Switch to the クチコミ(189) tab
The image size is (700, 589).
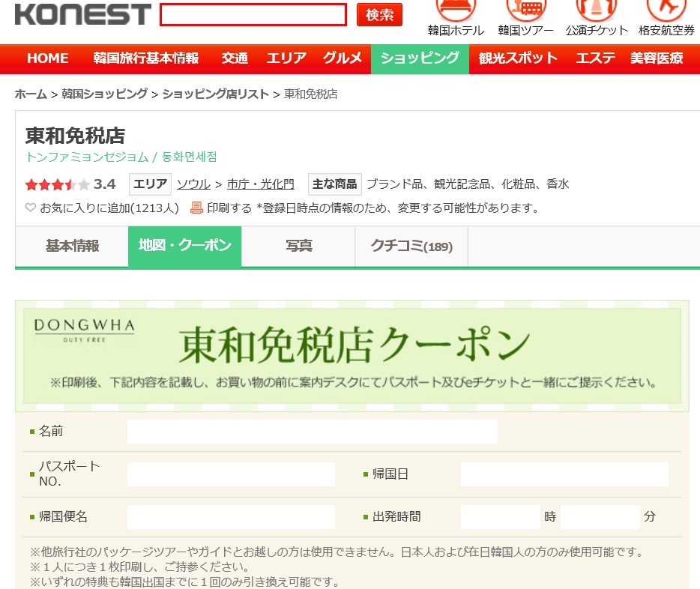point(411,247)
